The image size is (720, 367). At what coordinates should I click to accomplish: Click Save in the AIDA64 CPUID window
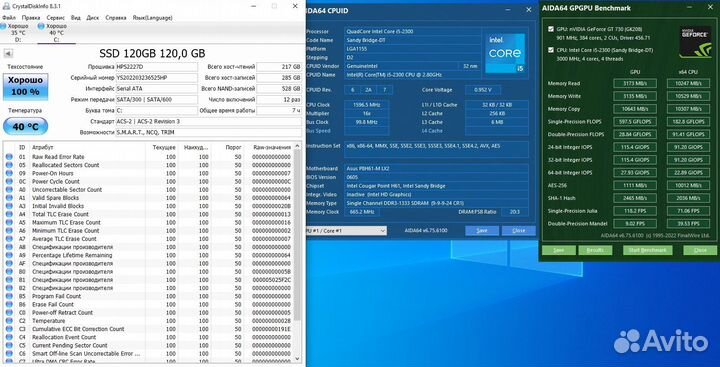click(x=481, y=231)
